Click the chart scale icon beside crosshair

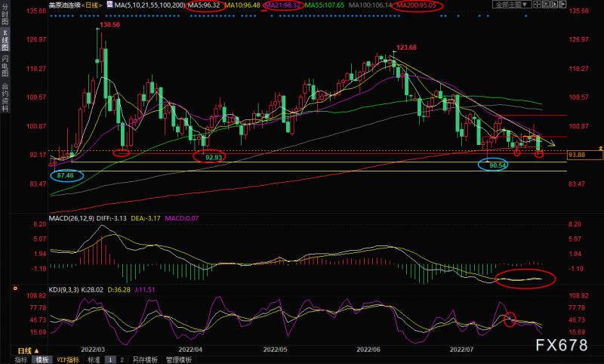[x=545, y=5]
